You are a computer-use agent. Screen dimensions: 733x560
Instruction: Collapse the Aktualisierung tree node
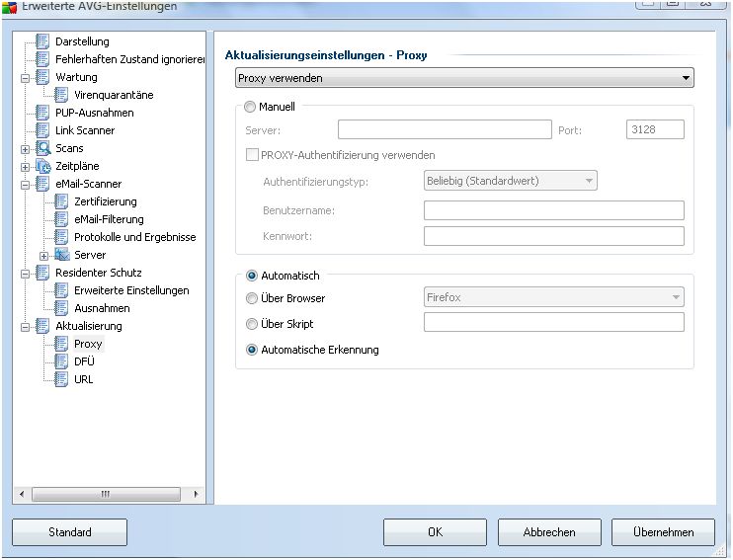coord(26,327)
